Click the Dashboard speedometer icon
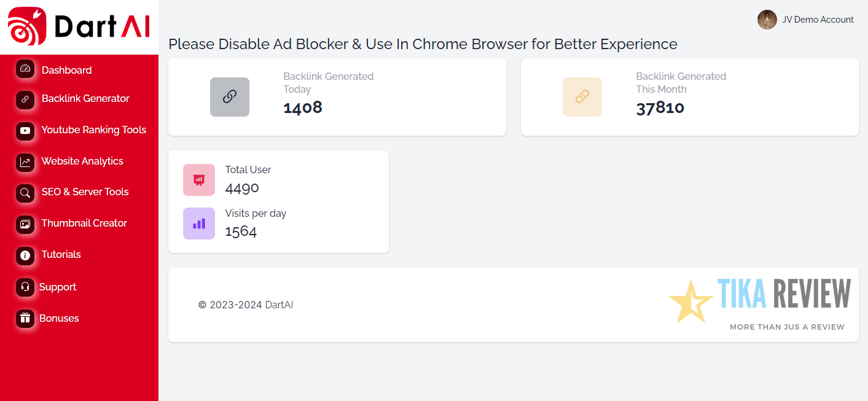 [x=25, y=69]
